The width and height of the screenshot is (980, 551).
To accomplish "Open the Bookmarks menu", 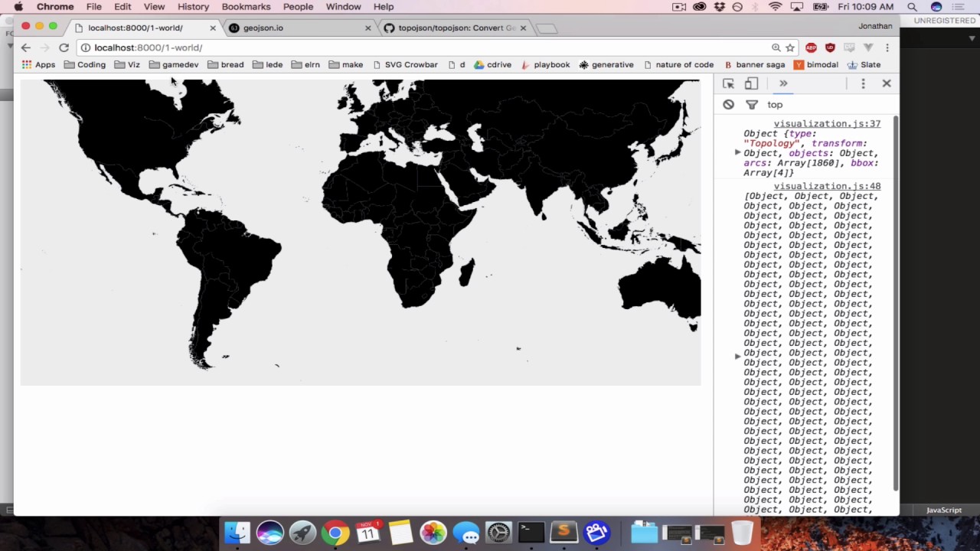I will pos(246,7).
